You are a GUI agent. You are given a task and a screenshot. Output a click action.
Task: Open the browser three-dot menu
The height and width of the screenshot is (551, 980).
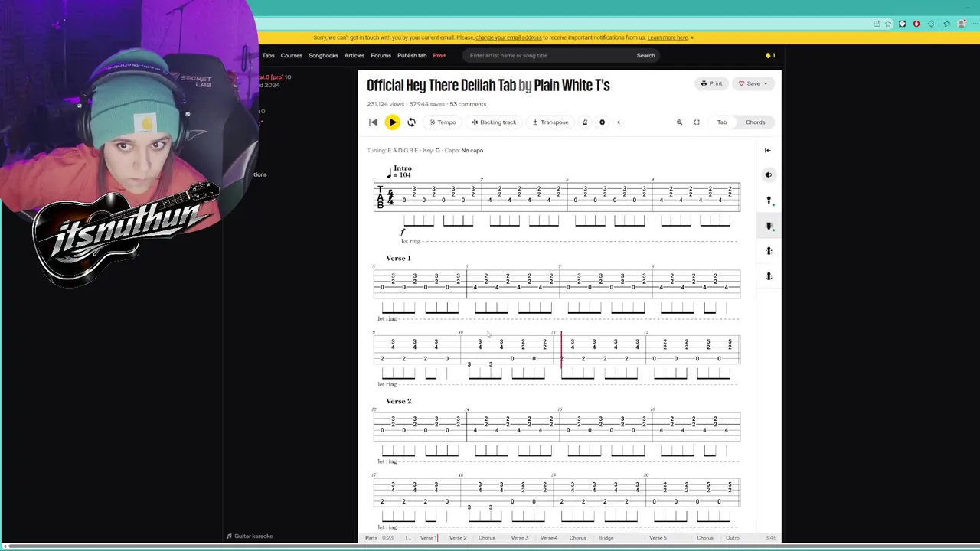pyautogui.click(x=975, y=24)
